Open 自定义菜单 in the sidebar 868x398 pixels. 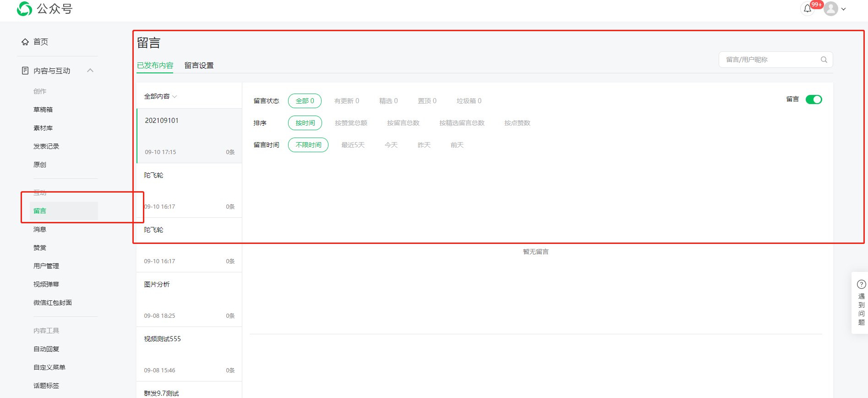click(x=49, y=367)
